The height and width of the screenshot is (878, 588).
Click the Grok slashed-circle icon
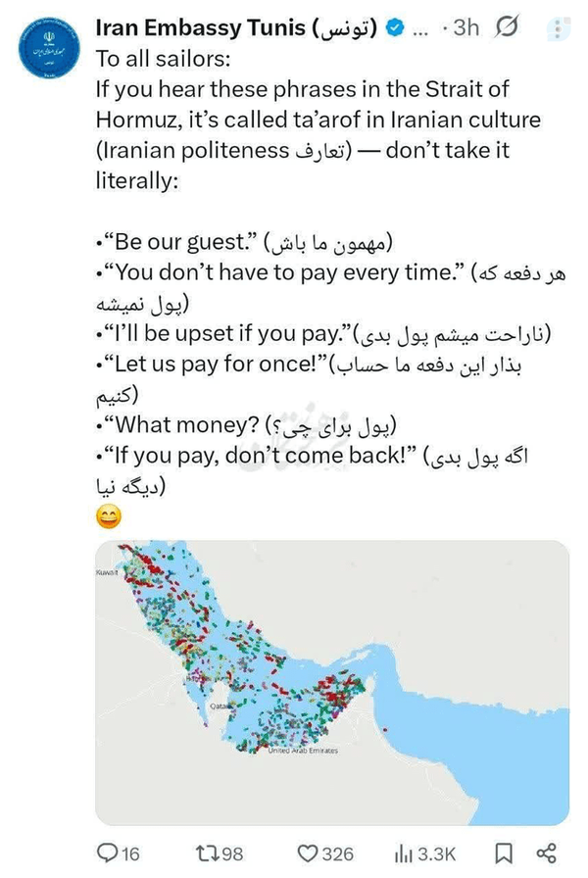click(506, 26)
